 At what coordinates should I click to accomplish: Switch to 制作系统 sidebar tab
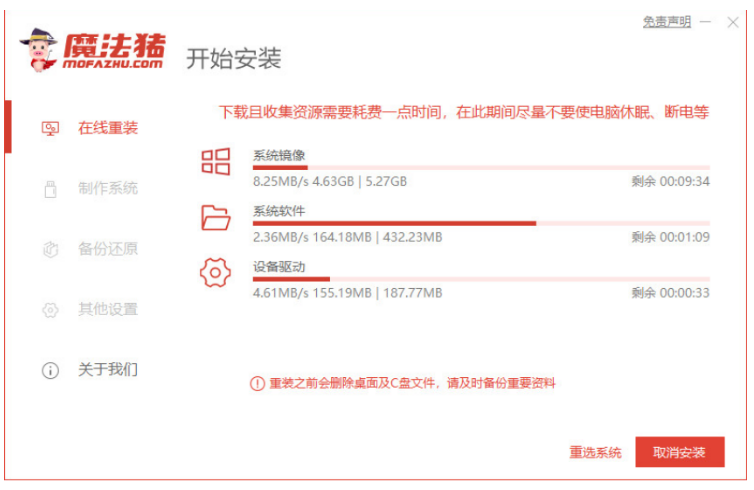click(108, 189)
